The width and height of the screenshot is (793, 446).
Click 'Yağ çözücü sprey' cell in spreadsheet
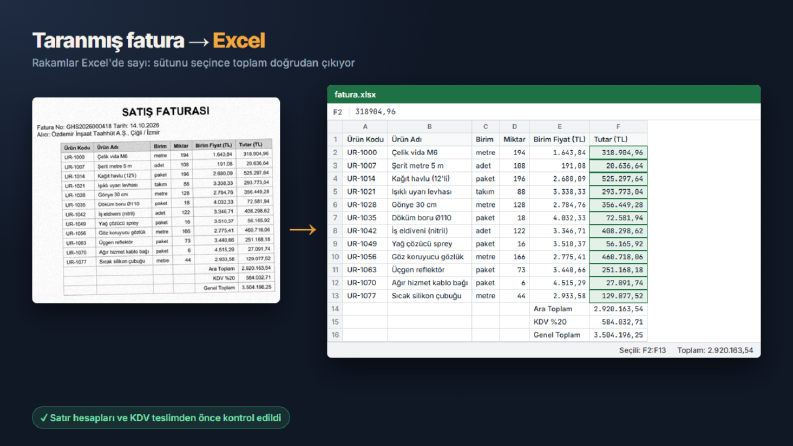point(429,244)
